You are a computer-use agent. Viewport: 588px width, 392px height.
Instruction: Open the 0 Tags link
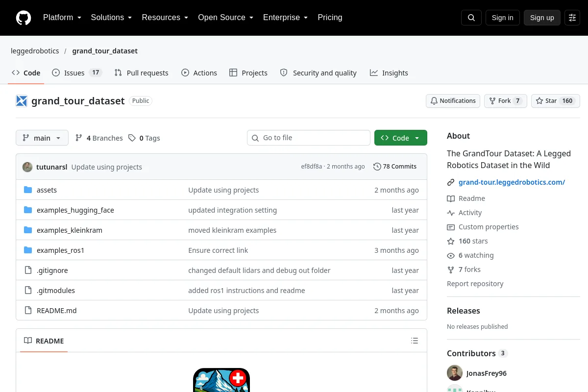(144, 138)
